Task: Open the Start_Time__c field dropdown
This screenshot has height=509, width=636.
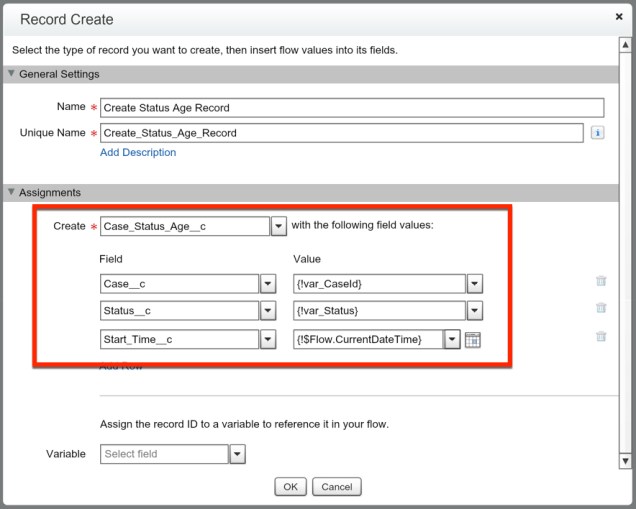Action: pos(268,340)
